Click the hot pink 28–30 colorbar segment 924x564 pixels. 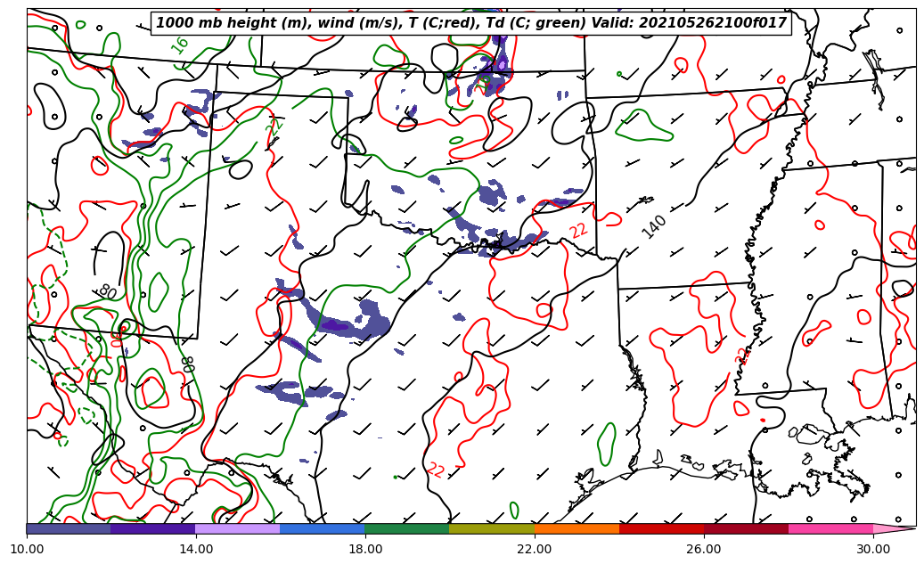pyautogui.click(x=830, y=528)
